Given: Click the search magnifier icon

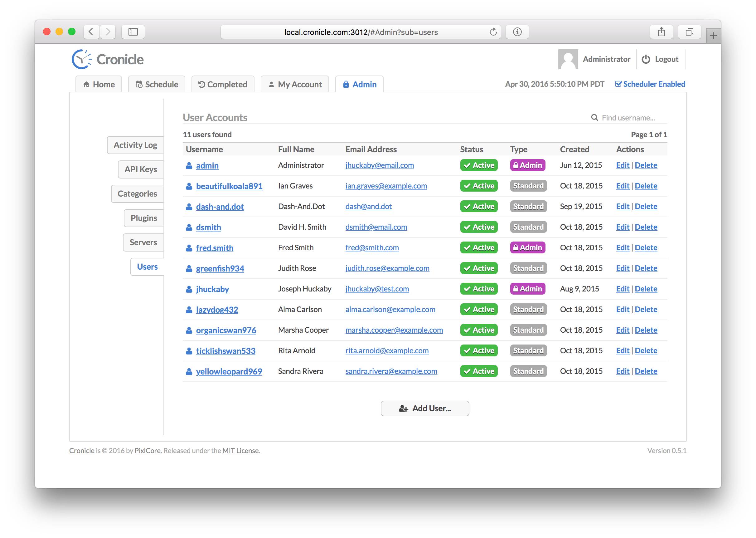Looking at the screenshot, I should [x=594, y=118].
